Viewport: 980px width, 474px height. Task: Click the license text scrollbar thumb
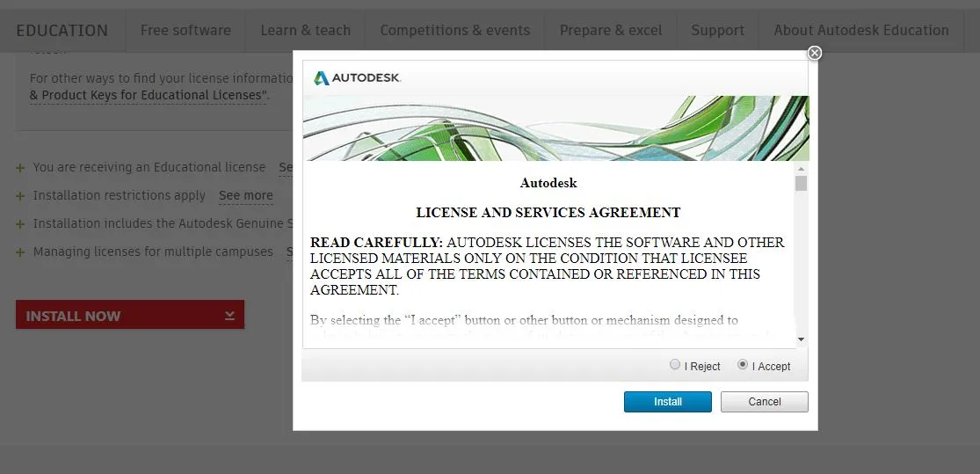click(x=801, y=183)
